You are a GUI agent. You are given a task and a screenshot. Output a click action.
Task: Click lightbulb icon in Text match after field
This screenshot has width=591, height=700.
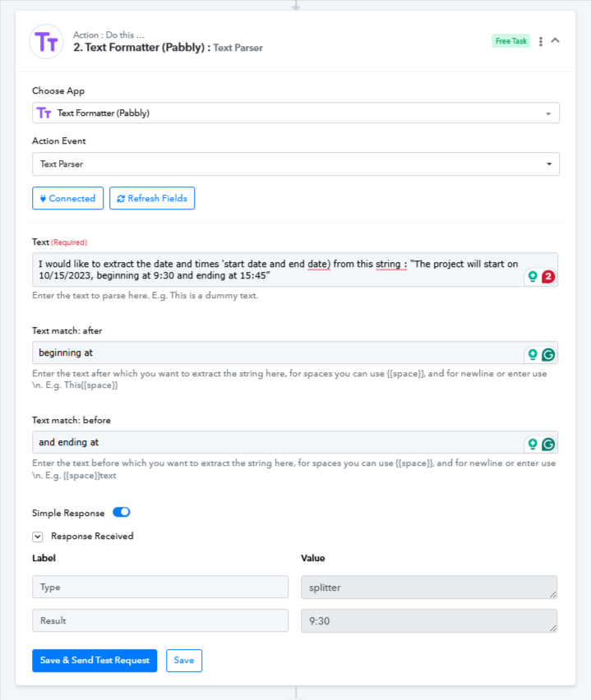pos(533,354)
